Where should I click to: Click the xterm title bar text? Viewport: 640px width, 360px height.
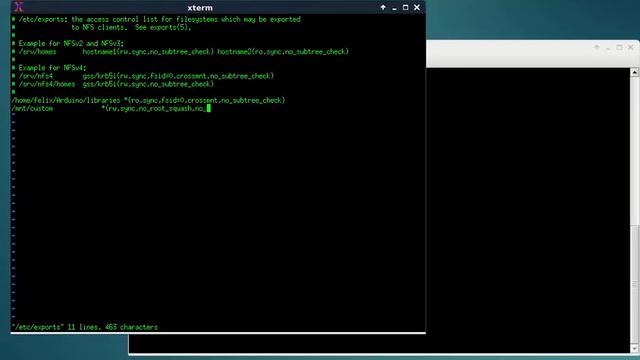coord(200,8)
